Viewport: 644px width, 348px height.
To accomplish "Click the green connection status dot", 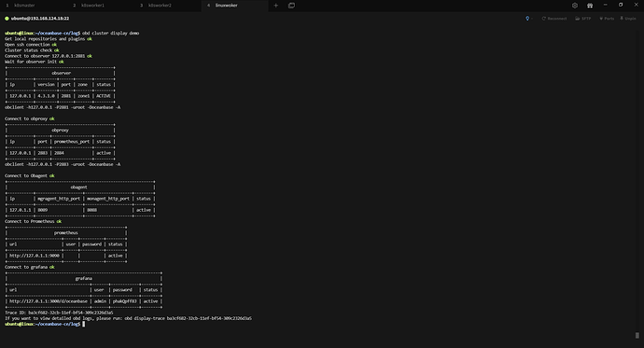I will [7, 19].
